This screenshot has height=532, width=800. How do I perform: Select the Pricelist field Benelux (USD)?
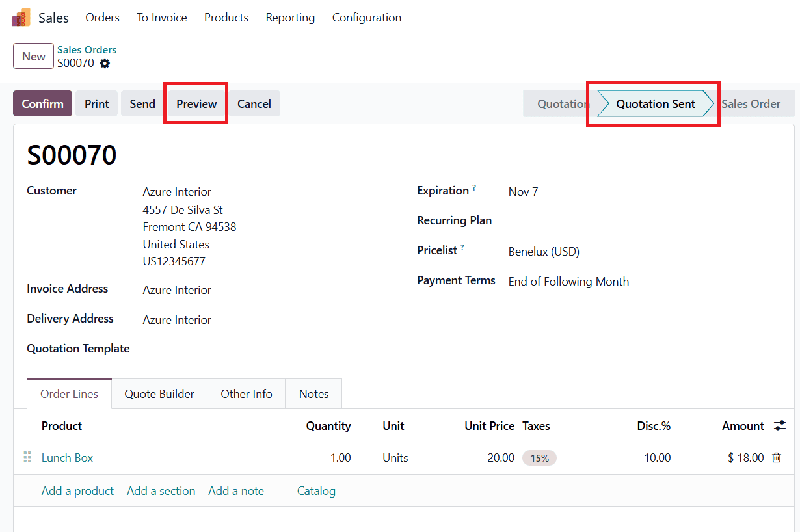click(x=544, y=252)
